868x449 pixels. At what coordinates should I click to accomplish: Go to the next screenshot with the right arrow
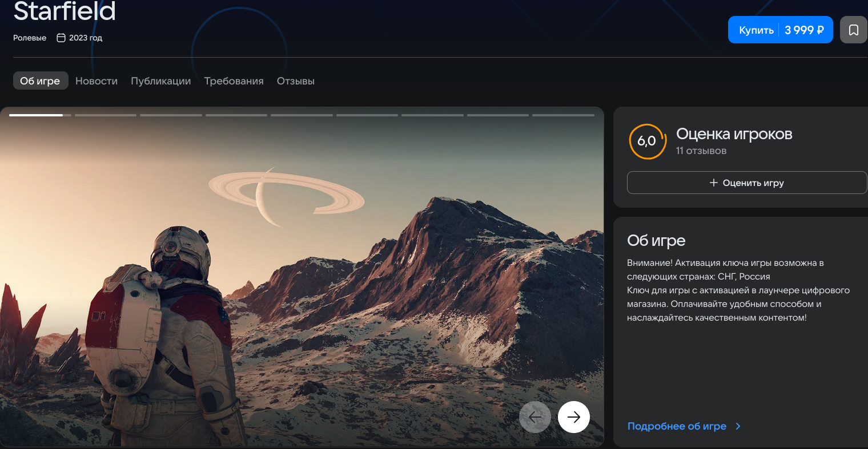tap(574, 417)
